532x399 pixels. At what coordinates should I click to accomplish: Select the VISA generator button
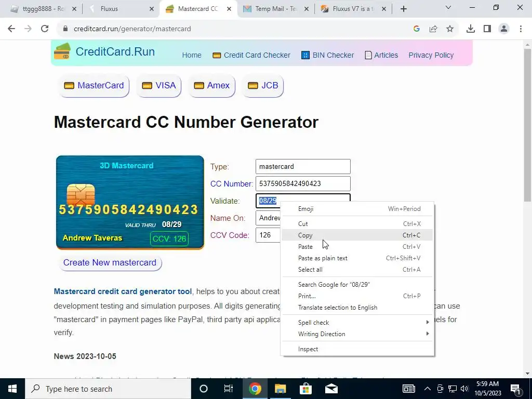coord(159,86)
